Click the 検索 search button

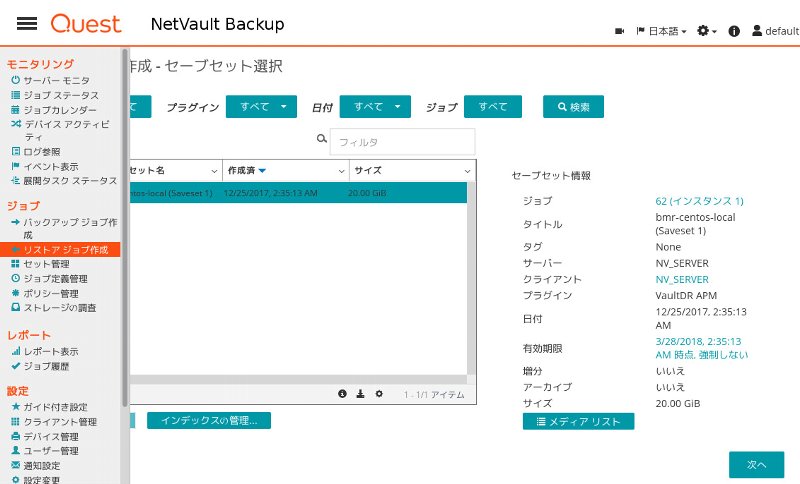pyautogui.click(x=573, y=107)
